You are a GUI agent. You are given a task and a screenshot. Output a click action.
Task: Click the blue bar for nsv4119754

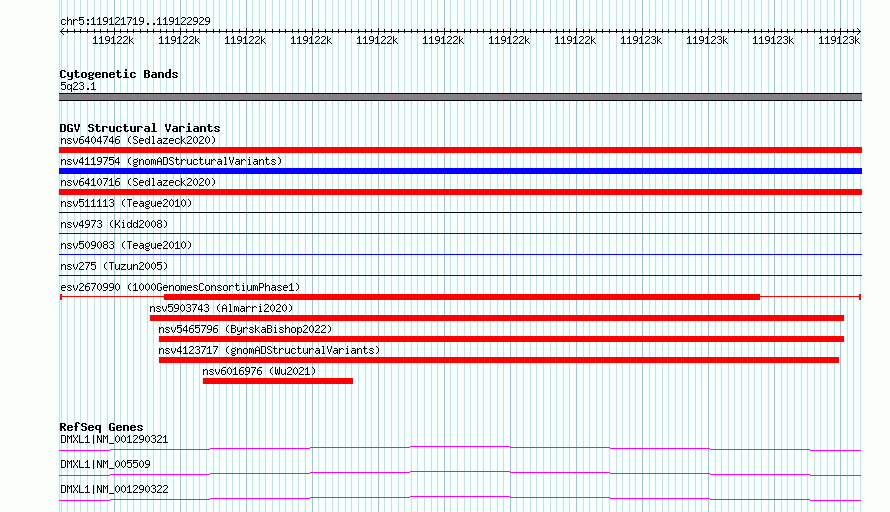(460, 171)
